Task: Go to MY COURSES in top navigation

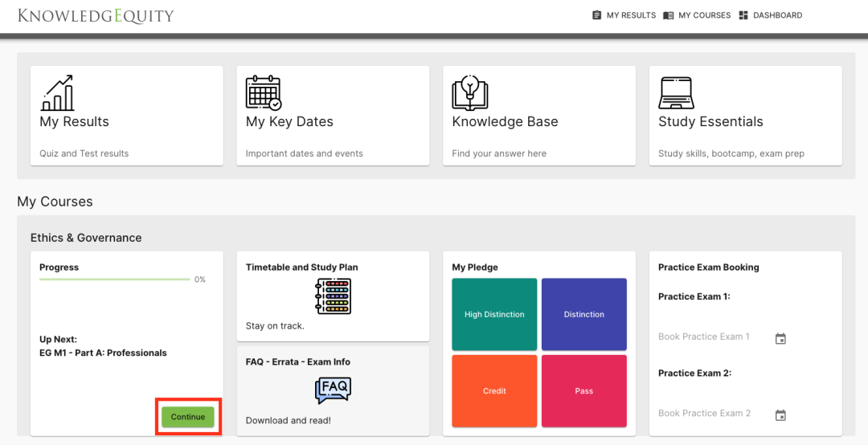Action: click(697, 15)
